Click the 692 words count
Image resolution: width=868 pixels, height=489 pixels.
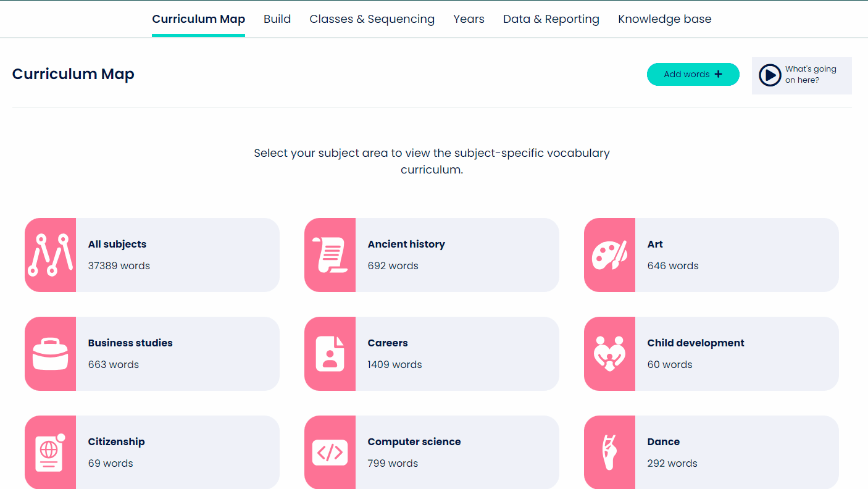393,265
